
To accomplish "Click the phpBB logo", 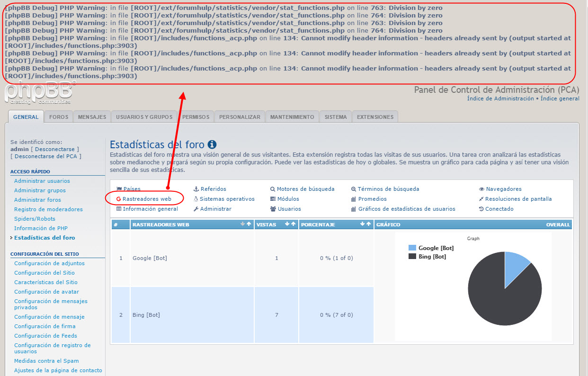I will pyautogui.click(x=39, y=92).
